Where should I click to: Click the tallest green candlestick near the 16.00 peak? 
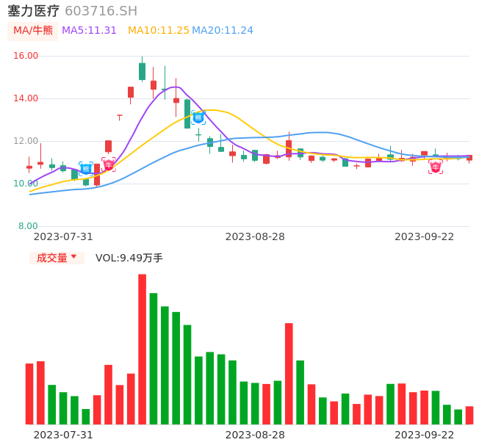coord(142,71)
